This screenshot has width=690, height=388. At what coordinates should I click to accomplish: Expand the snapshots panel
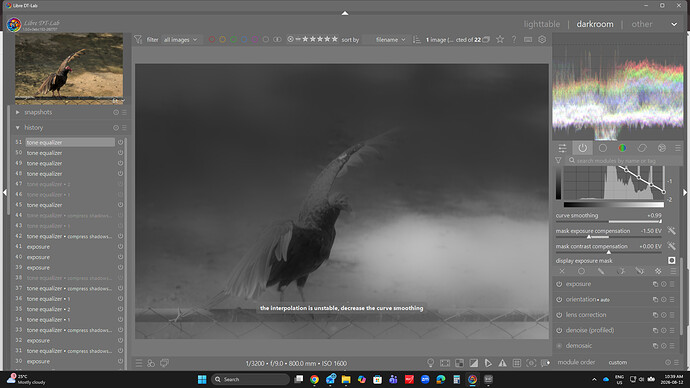(x=18, y=112)
